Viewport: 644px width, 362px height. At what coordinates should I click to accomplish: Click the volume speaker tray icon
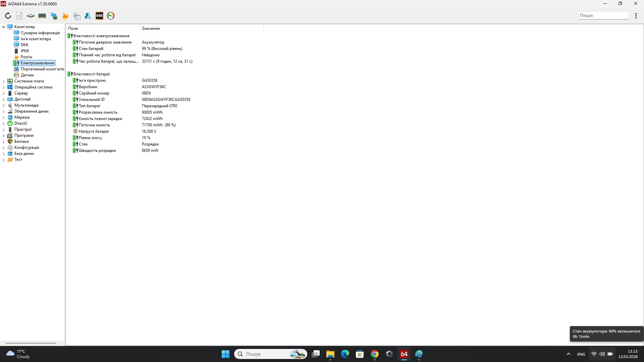602,354
